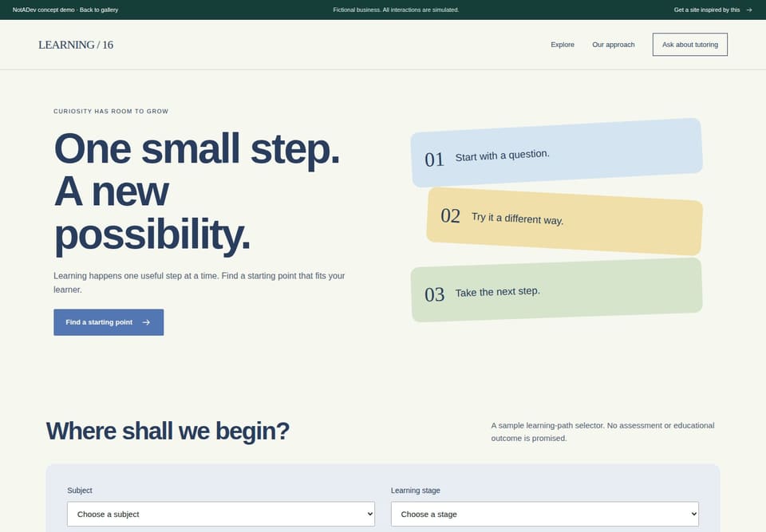Click 'Fictional business. All interactions are simulated.' notice
Image resolution: width=766 pixels, height=532 pixels.
click(396, 10)
